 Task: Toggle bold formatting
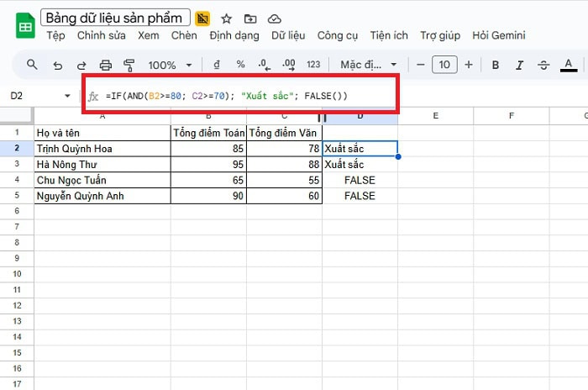tap(496, 65)
